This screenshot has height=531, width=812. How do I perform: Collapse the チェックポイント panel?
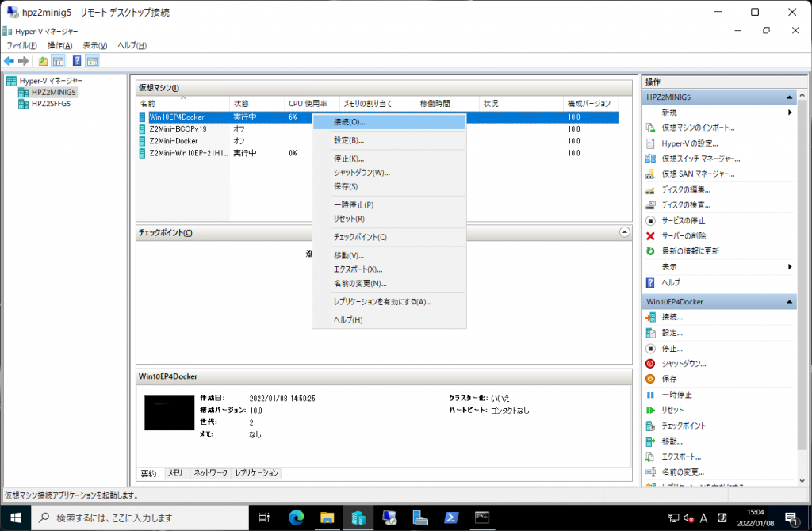pos(625,232)
